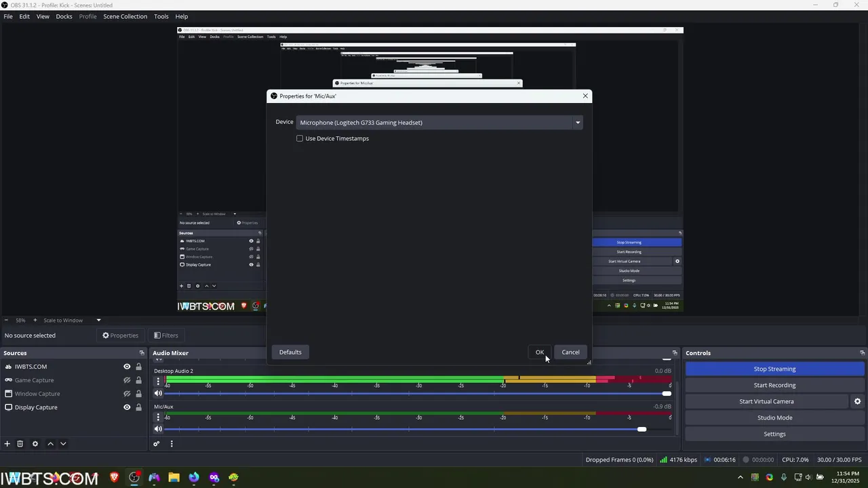
Task: Click the microphone tray icon
Action: coord(784,477)
